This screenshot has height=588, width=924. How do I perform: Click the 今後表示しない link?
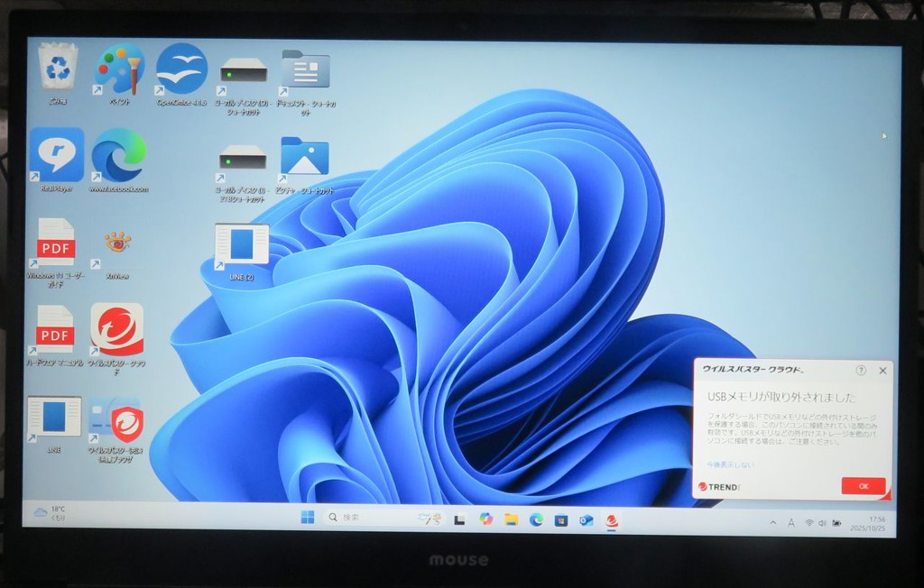(x=730, y=464)
